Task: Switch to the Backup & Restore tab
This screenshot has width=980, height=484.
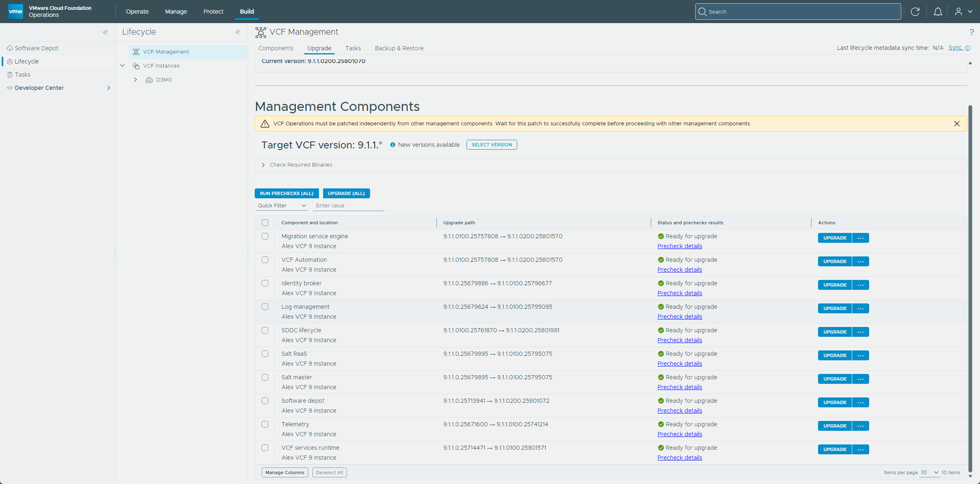Action: [x=399, y=48]
